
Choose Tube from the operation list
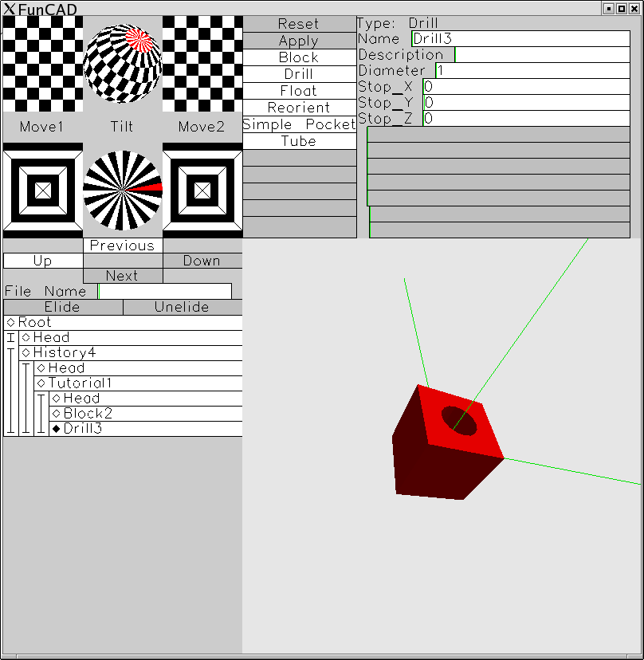299,141
